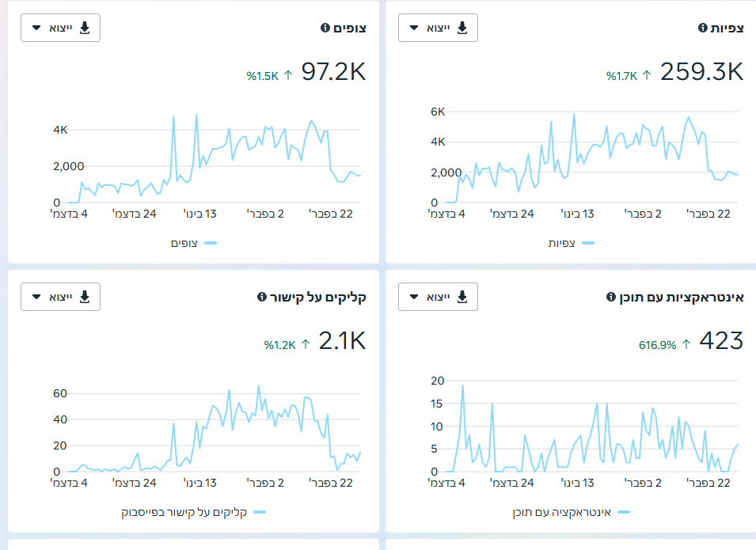Image resolution: width=756 pixels, height=550 pixels.
Task: Click info icon beside קליקים על קישור title
Action: (x=262, y=298)
